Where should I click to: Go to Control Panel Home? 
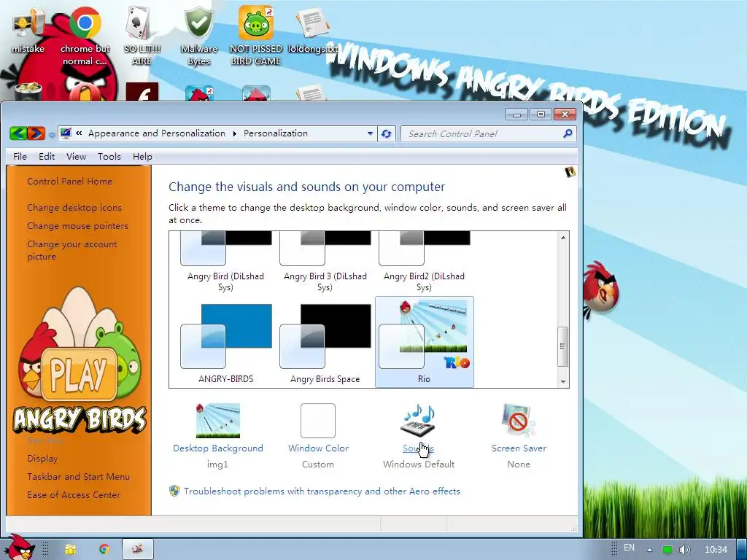(x=69, y=182)
